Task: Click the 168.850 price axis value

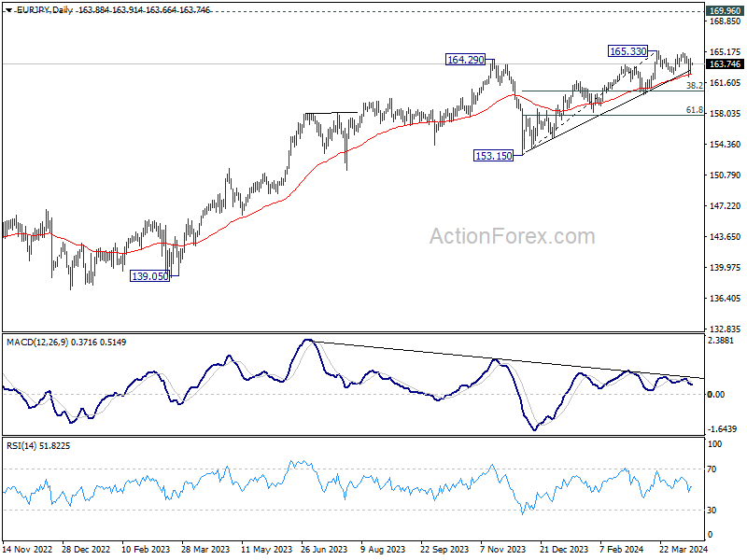Action: coord(726,21)
